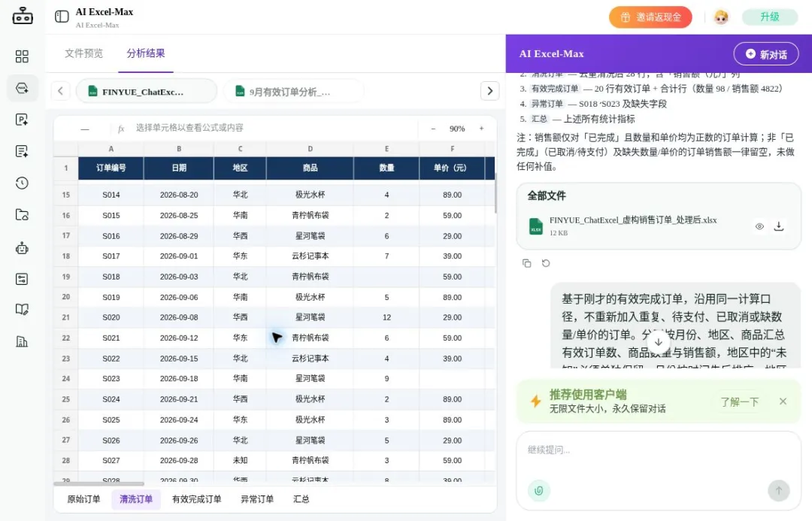Select cell 2026-09-12 date
This screenshot has width=812, height=521.
[179, 338]
